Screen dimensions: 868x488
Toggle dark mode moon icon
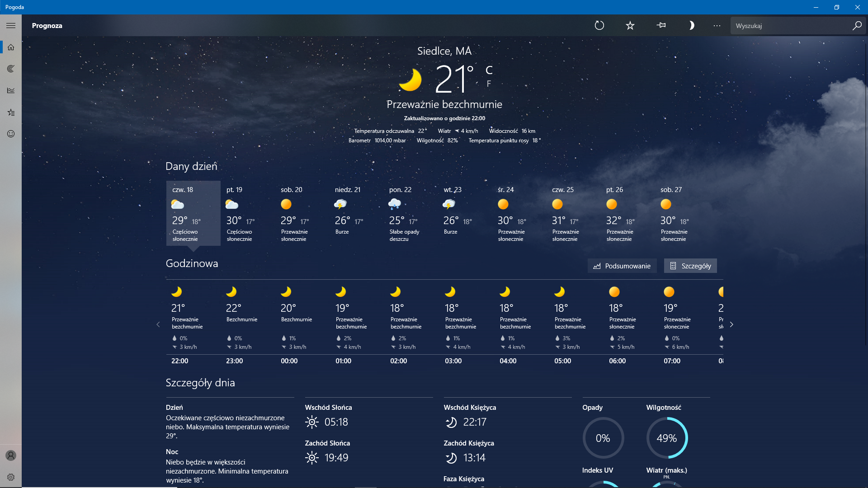coord(691,26)
